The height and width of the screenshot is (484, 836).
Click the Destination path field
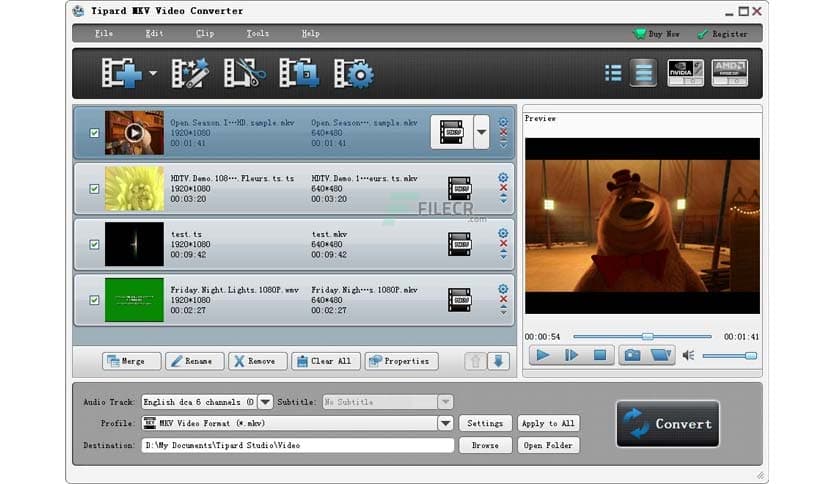(298, 445)
